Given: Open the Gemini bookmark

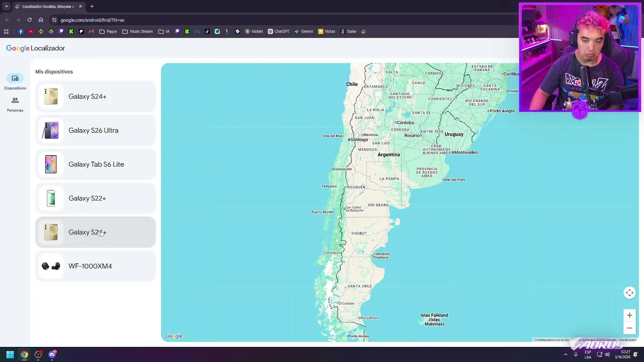Looking at the screenshot, I should tap(304, 31).
